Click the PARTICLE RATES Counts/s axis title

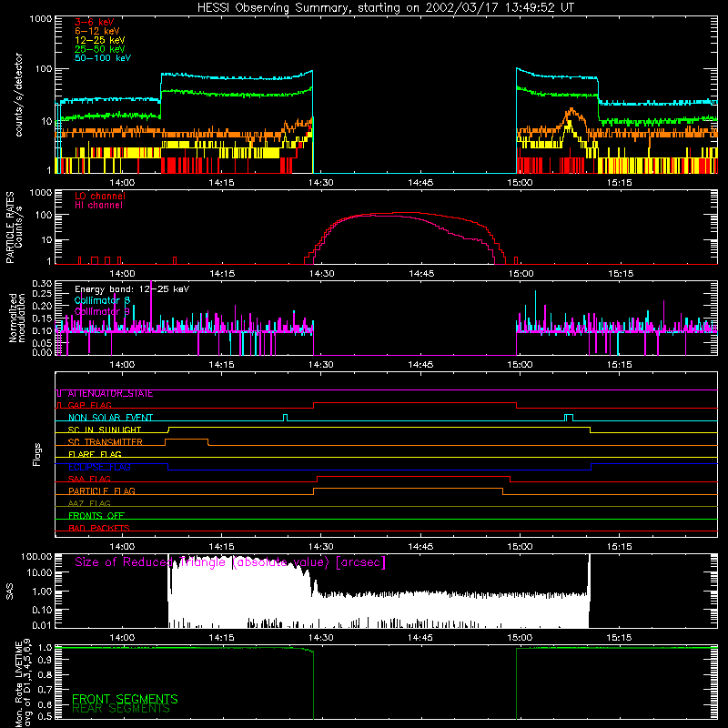coord(14,227)
